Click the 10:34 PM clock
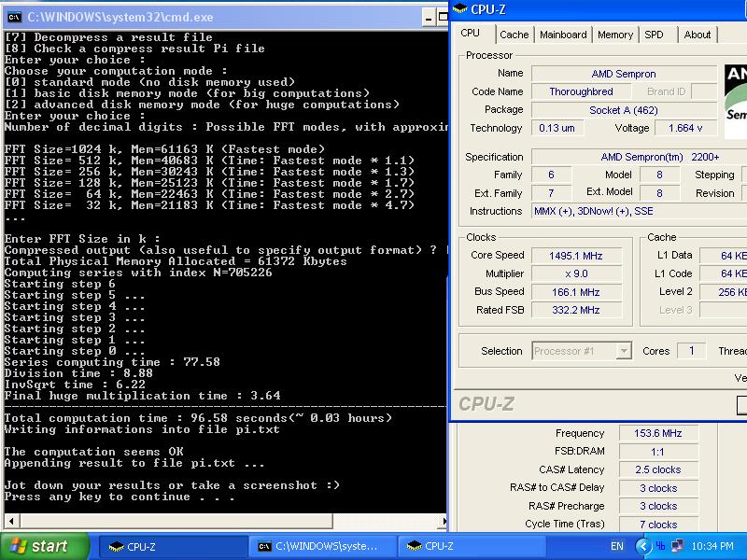 pos(712,546)
